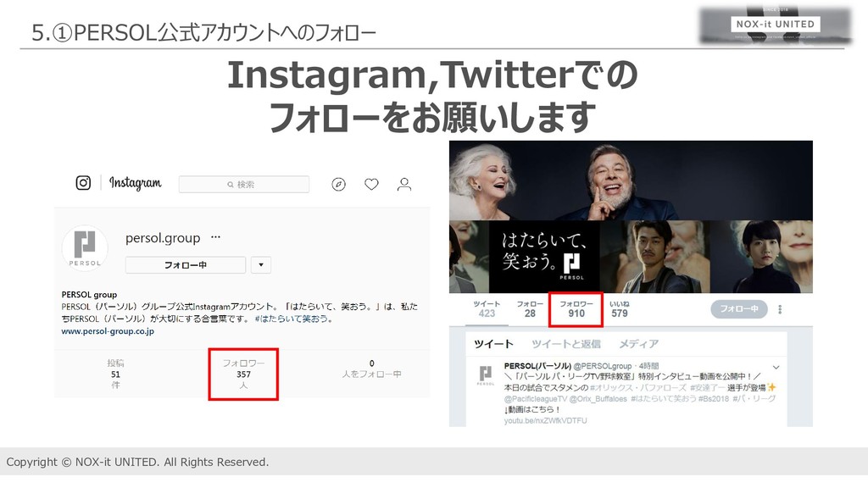Image resolution: width=868 pixels, height=488 pixels.
Task: Open the Twitter profile vertical dots menu
Action: 780,309
